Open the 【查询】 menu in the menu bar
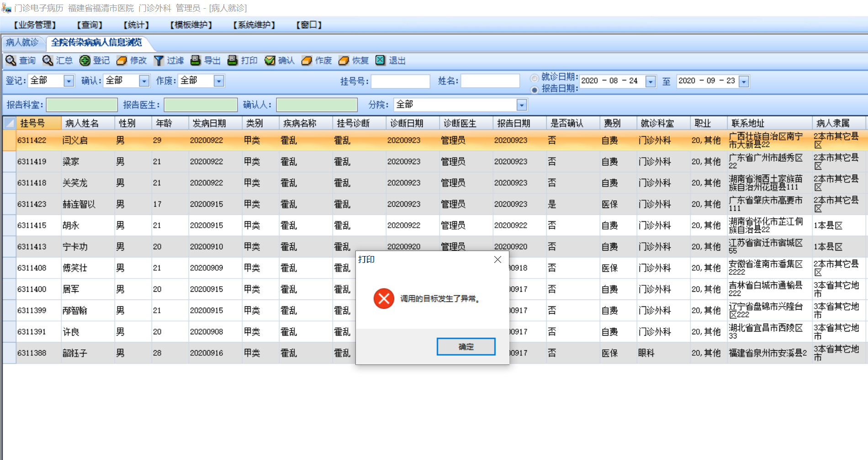Viewport: 868px width, 460px height. (x=90, y=25)
